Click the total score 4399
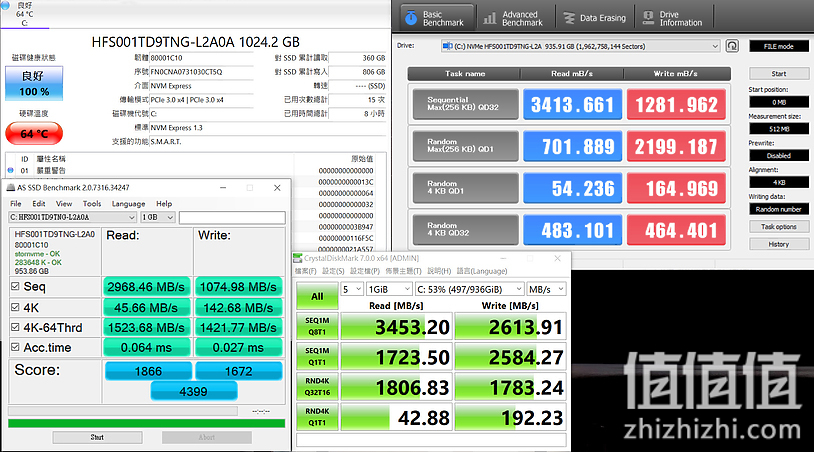 (194, 391)
